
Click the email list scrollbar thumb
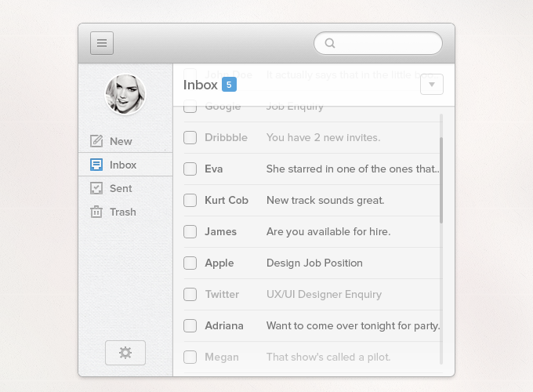(441, 180)
